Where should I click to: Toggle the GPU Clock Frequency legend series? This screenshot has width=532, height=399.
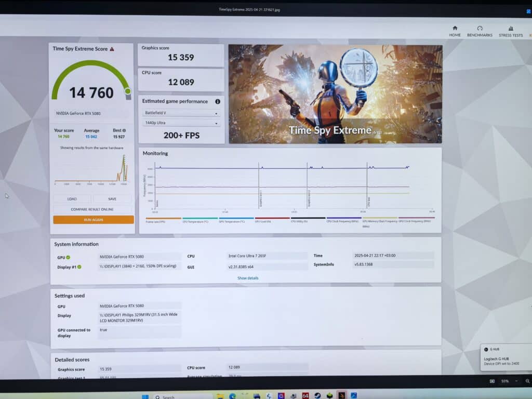416,220
